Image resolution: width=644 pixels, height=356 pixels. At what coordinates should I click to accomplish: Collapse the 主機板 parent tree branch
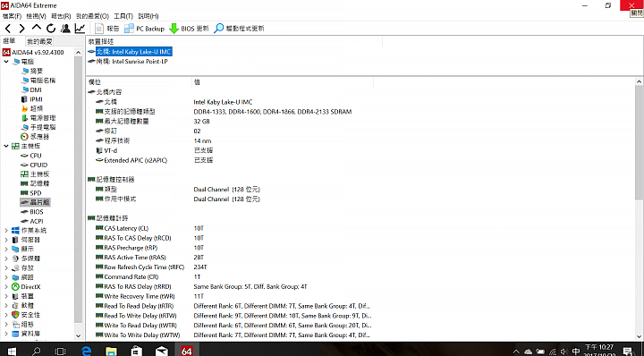click(6, 146)
